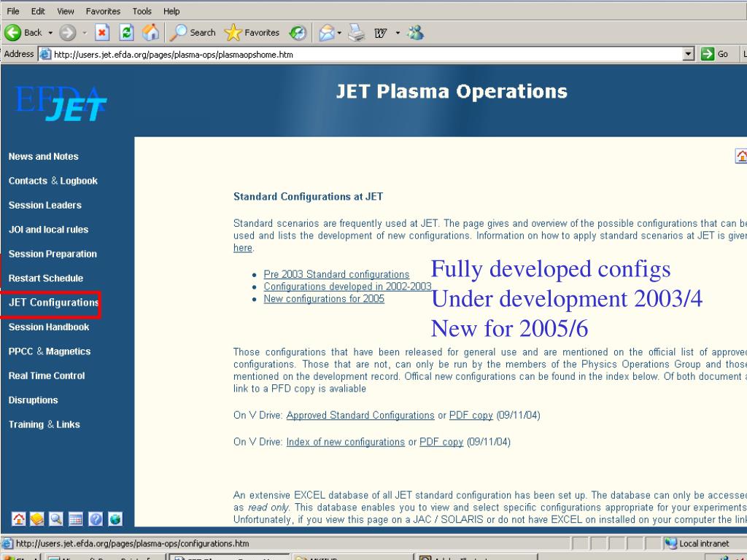Image resolution: width=747 pixels, height=560 pixels.
Task: Open the Back button history dropdown arrow
Action: [50, 33]
